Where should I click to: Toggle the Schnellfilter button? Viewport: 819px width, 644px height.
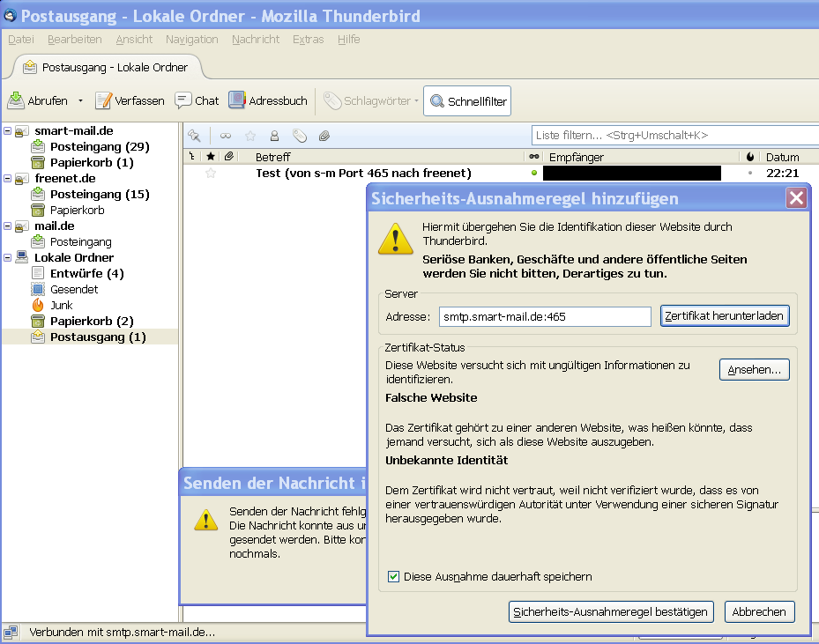pyautogui.click(x=467, y=100)
